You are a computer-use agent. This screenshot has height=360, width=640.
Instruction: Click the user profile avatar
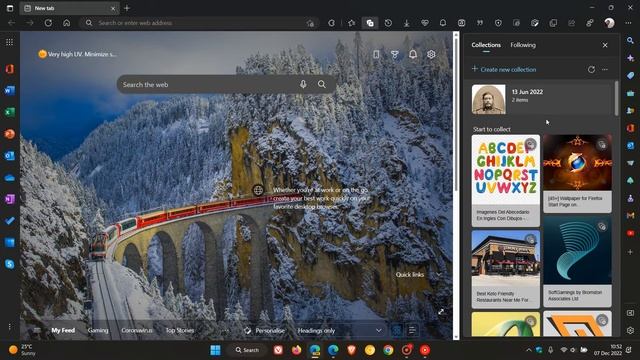click(609, 23)
